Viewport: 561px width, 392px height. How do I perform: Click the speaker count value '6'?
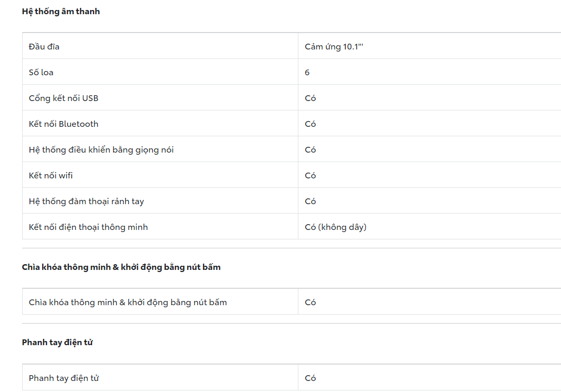click(x=307, y=73)
